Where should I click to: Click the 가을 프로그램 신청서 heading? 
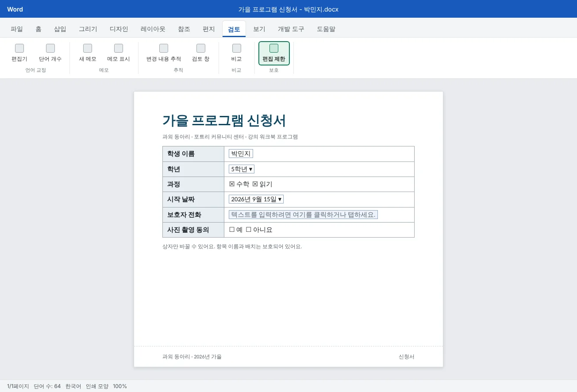224,120
